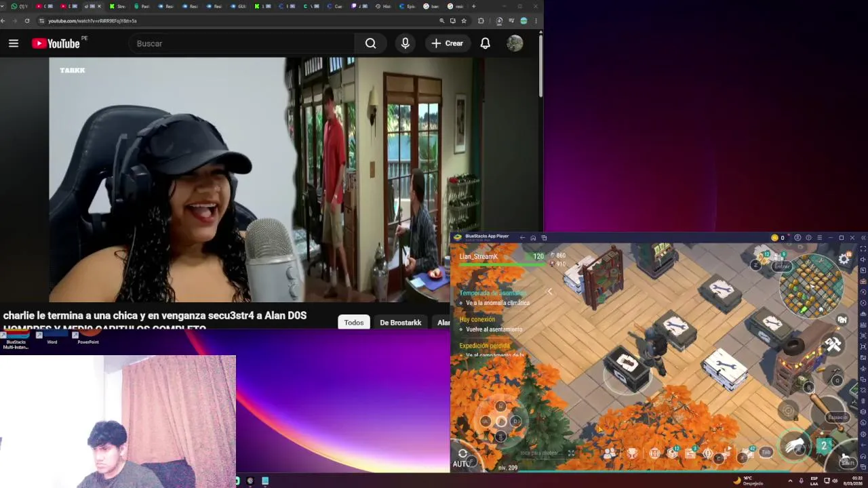Open the Temporada de anomalías quest

coord(493,293)
